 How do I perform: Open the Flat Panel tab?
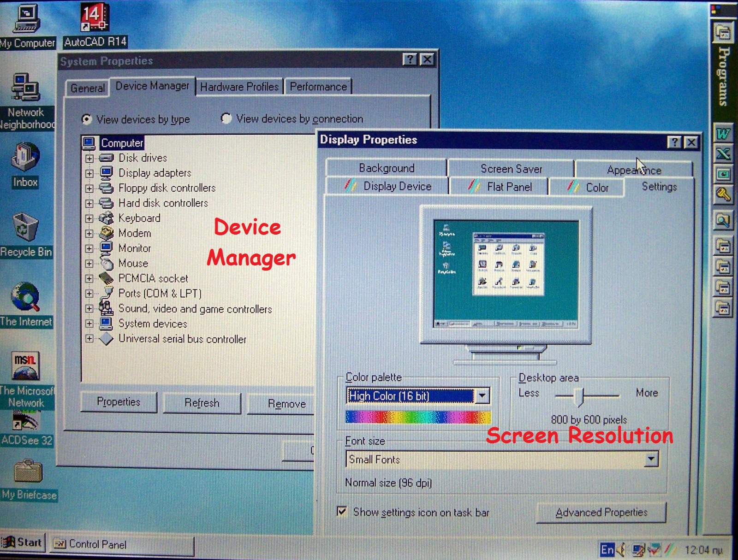pyautogui.click(x=499, y=187)
